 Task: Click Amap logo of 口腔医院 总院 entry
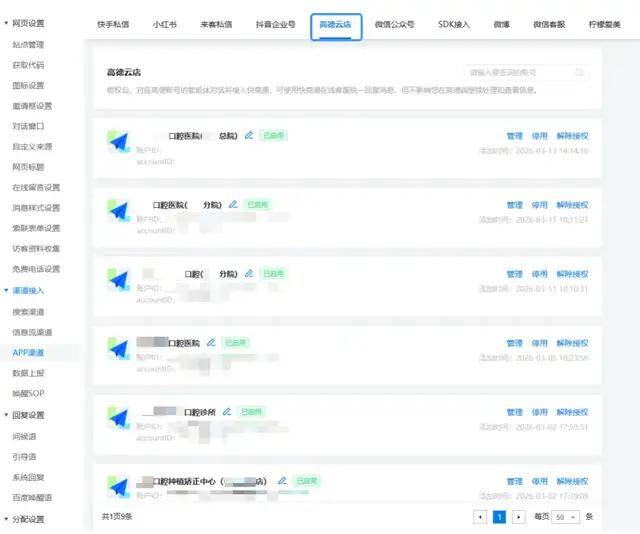120,146
